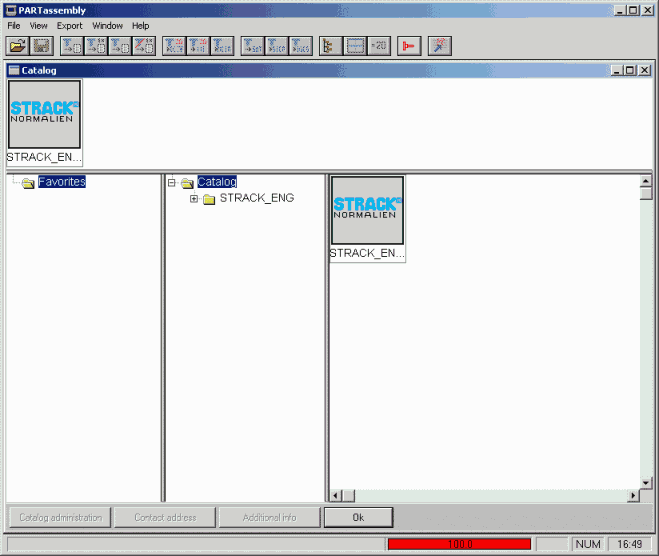659x556 pixels.
Task: Click the dashed rectangle toolbar icon
Action: coord(355,46)
